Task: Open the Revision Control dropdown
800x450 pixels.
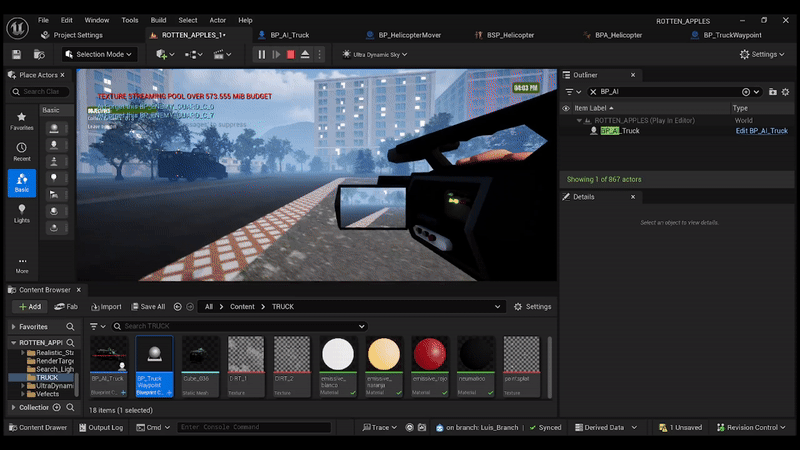Action: [x=751, y=428]
